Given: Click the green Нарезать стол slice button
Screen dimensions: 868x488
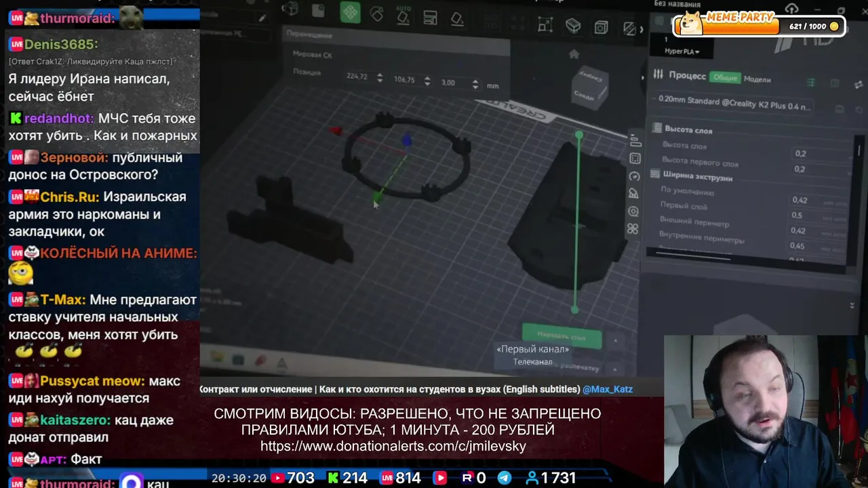Looking at the screenshot, I should click(x=561, y=335).
